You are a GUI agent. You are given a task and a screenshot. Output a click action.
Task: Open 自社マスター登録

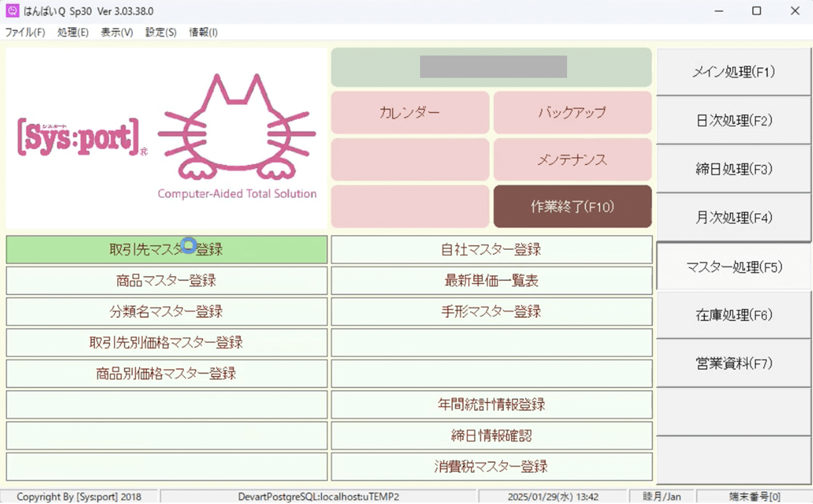click(492, 249)
